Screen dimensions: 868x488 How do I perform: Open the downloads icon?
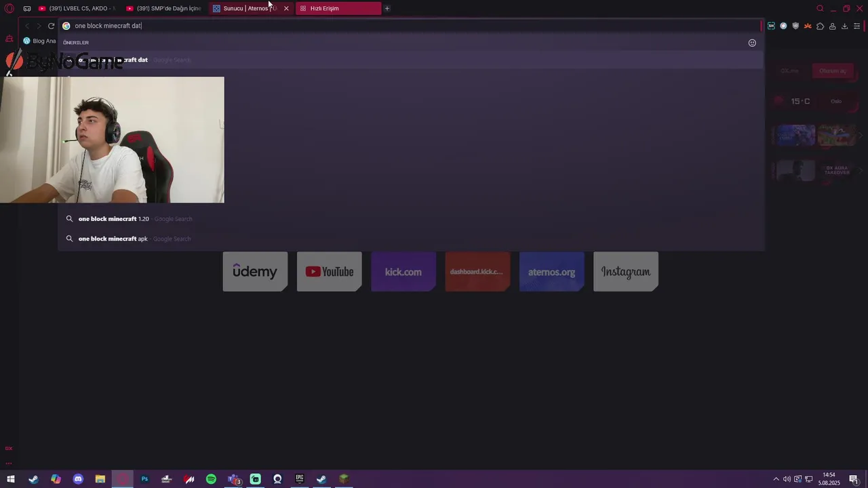[844, 26]
